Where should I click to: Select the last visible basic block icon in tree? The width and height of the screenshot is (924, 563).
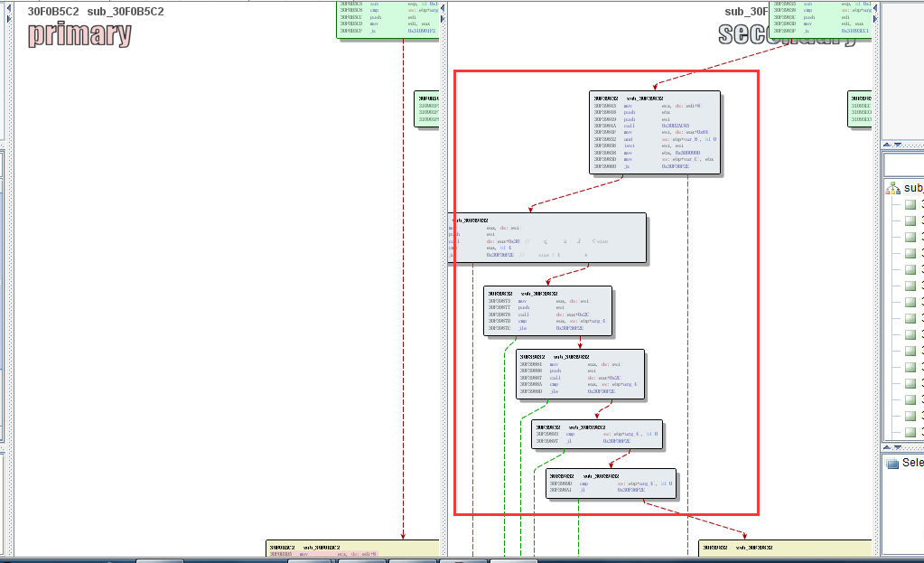(910, 433)
